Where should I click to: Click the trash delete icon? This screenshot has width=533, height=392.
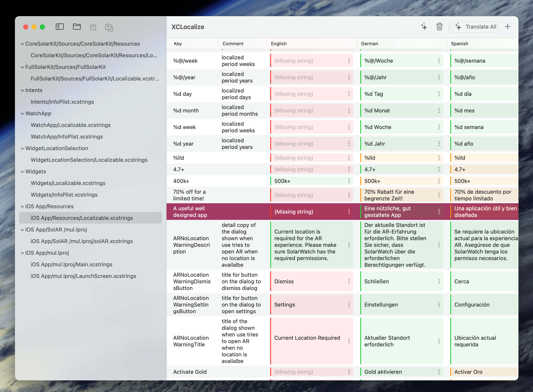click(439, 27)
